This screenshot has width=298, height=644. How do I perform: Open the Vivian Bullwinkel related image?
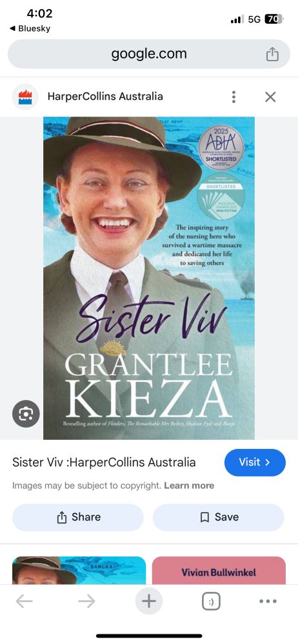click(219, 570)
